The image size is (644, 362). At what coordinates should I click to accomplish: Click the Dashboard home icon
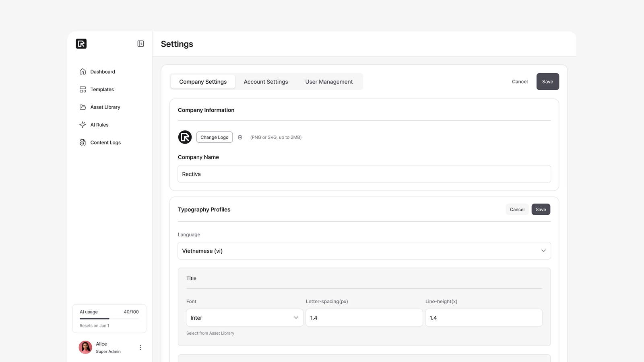point(83,72)
